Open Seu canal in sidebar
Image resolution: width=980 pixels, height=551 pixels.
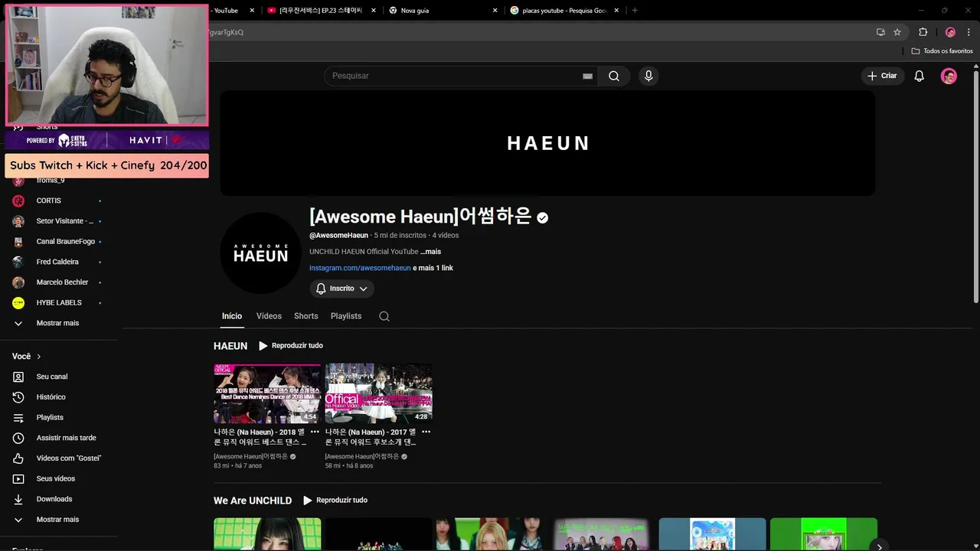[x=57, y=377]
